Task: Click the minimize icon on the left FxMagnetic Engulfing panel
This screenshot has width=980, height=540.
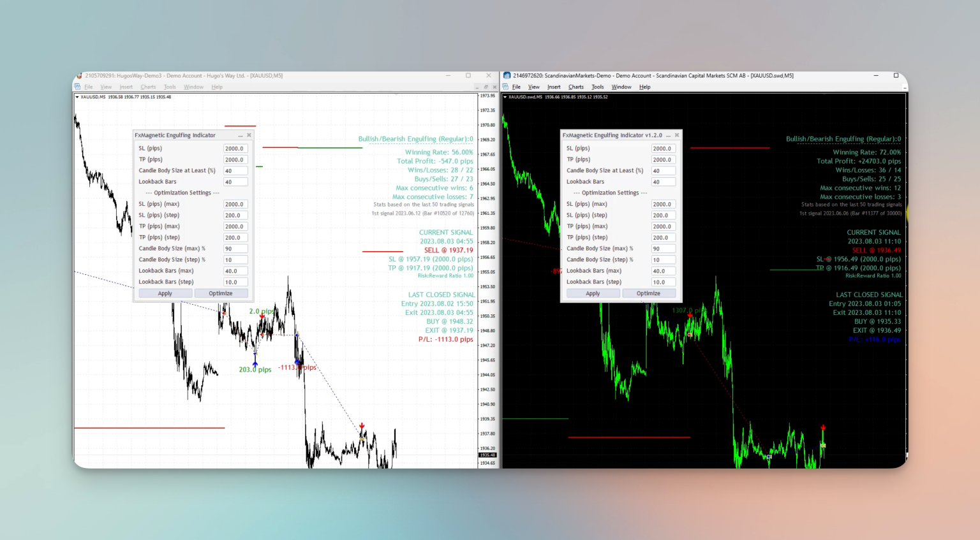Action: coord(241,135)
